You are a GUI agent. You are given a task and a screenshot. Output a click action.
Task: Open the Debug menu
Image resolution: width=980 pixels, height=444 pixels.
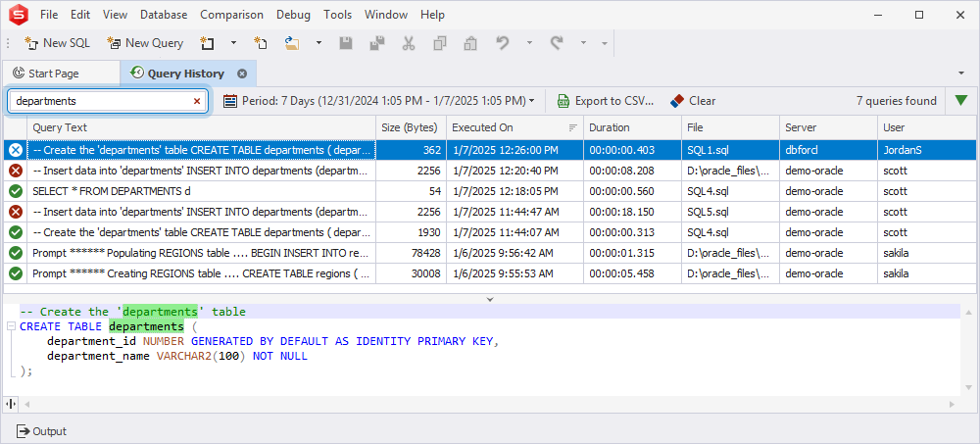pyautogui.click(x=293, y=15)
